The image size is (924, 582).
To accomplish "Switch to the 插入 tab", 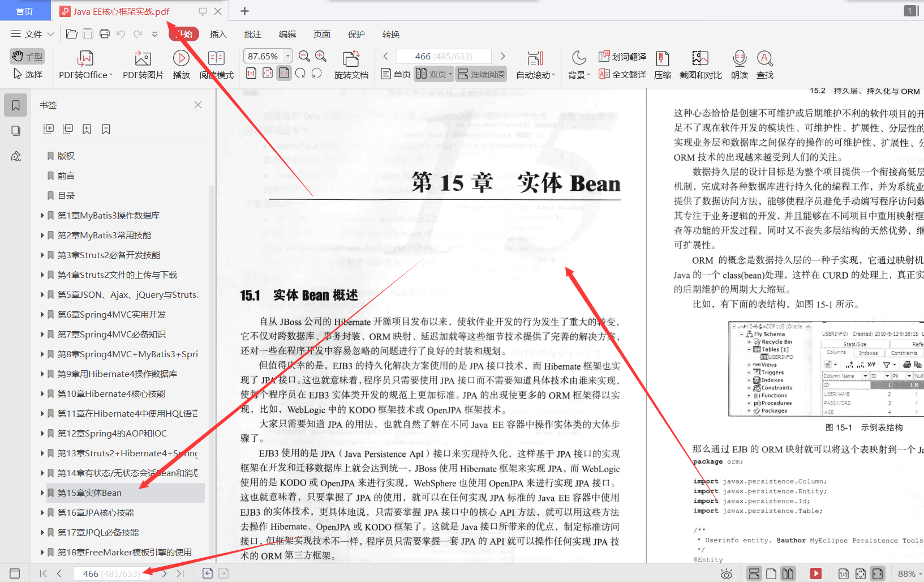I will pos(218,34).
